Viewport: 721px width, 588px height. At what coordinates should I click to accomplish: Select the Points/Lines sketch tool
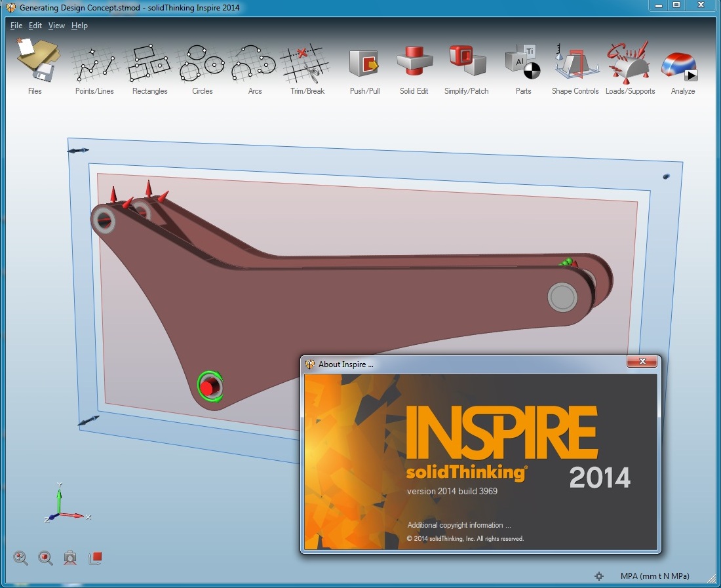tap(94, 64)
